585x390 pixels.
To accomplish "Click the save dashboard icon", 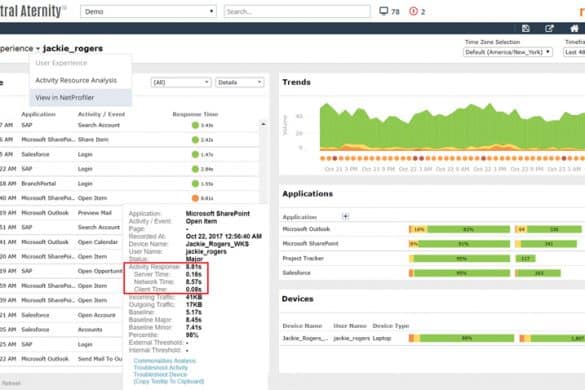I will pyautogui.click(x=525, y=28).
